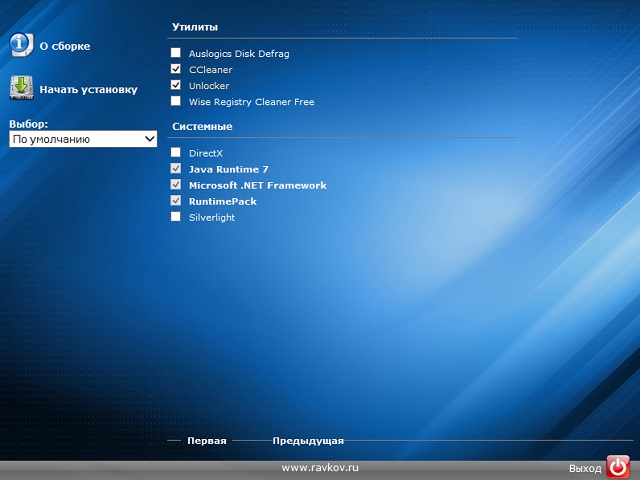This screenshot has height=480, width=640.
Task: Open О сборке text link
Action: [x=65, y=46]
